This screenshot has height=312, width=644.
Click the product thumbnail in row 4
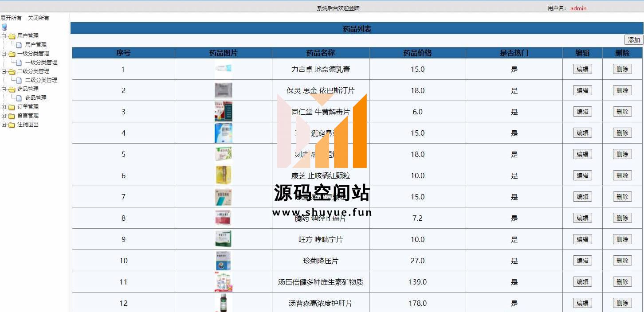tap(223, 133)
